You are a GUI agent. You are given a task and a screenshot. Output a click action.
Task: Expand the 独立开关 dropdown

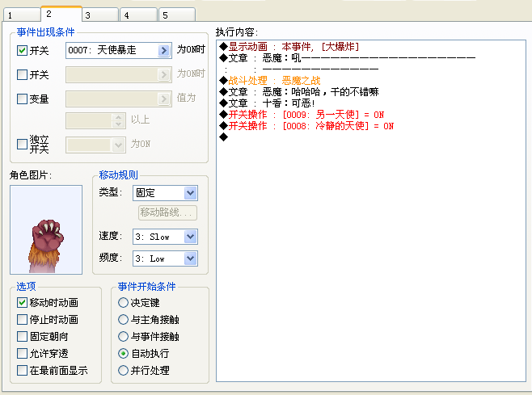[x=118, y=145]
